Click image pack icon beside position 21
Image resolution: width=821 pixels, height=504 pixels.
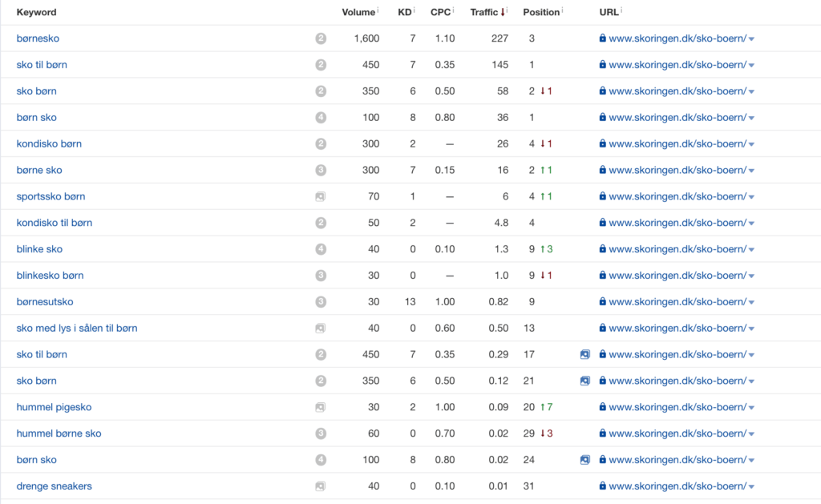pyautogui.click(x=585, y=381)
